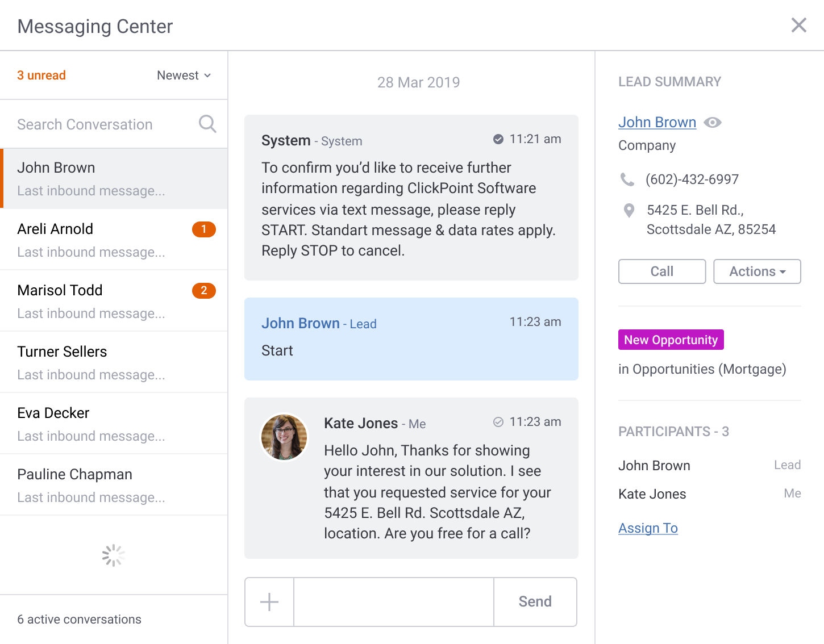Focus the message text input
The width and height of the screenshot is (824, 644).
point(393,602)
